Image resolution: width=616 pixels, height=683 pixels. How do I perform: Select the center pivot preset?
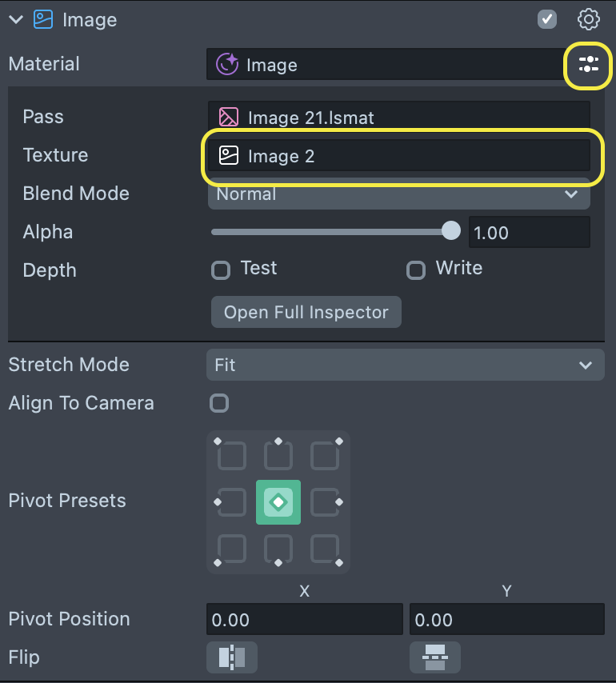(x=278, y=502)
